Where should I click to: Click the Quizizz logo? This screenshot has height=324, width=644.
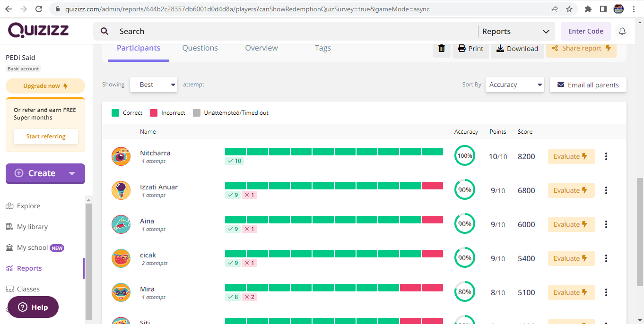pos(38,31)
